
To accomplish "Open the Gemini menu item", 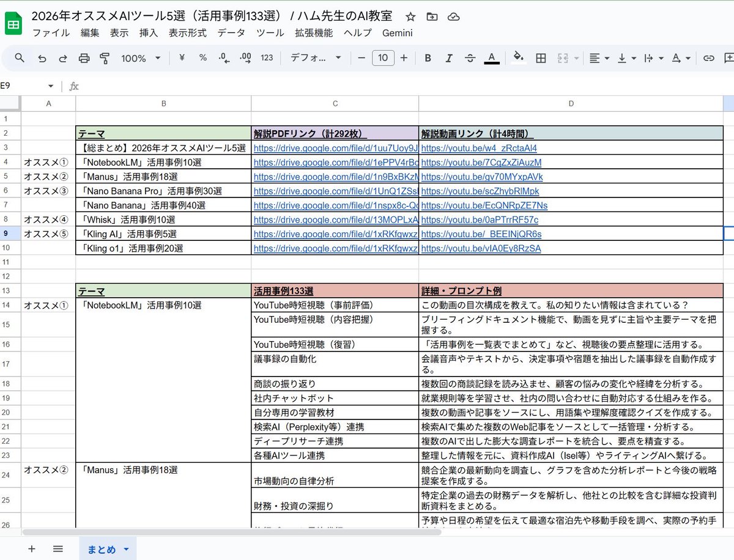I will click(x=397, y=33).
